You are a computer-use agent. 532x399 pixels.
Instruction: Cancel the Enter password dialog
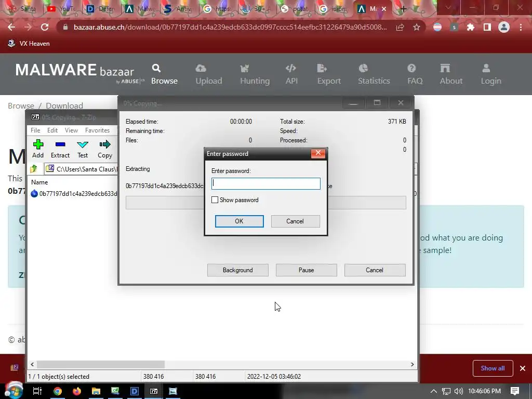click(295, 221)
